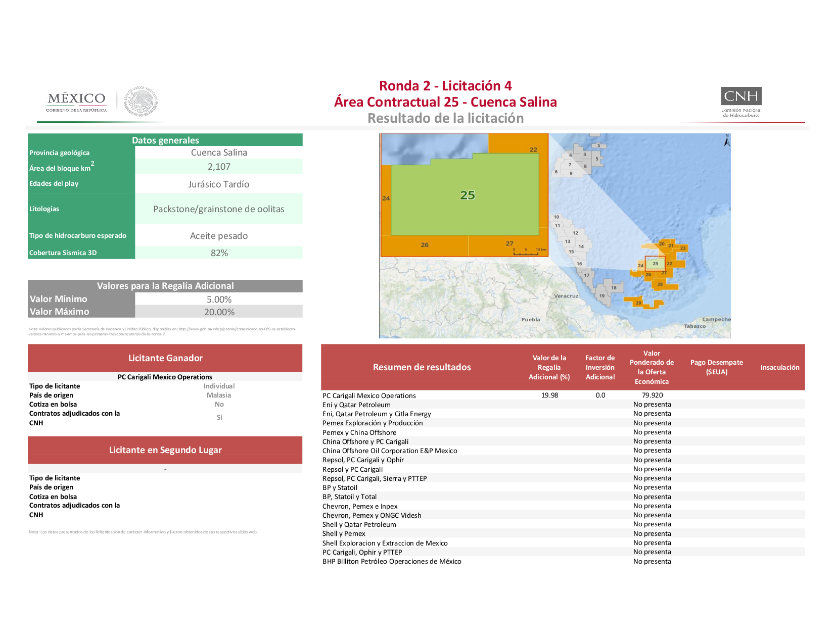Click the Eni y Qatar Petroleum row
The image size is (834, 644).
(x=563, y=405)
